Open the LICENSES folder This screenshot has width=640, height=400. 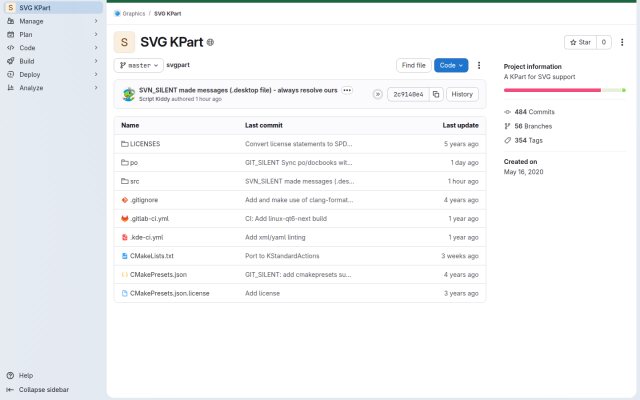144,144
